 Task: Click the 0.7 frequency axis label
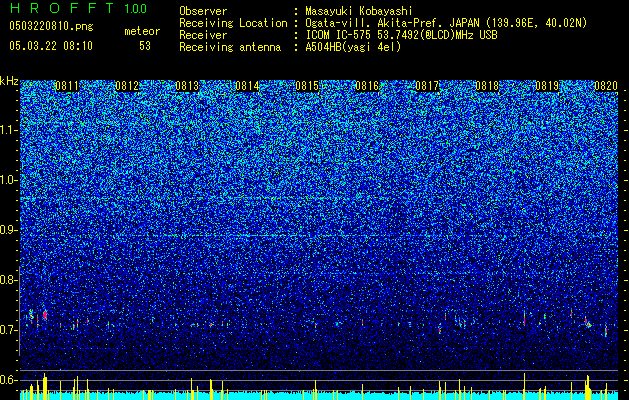click(x=8, y=330)
